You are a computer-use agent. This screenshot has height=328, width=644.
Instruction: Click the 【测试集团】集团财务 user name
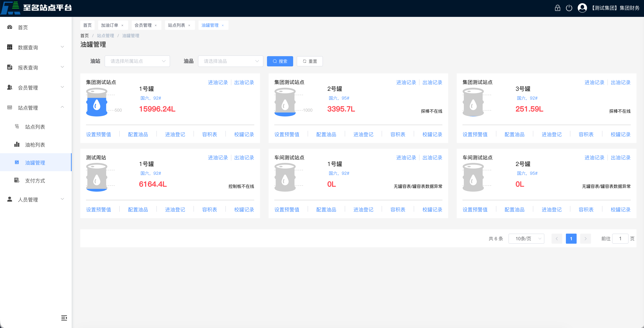(616, 8)
